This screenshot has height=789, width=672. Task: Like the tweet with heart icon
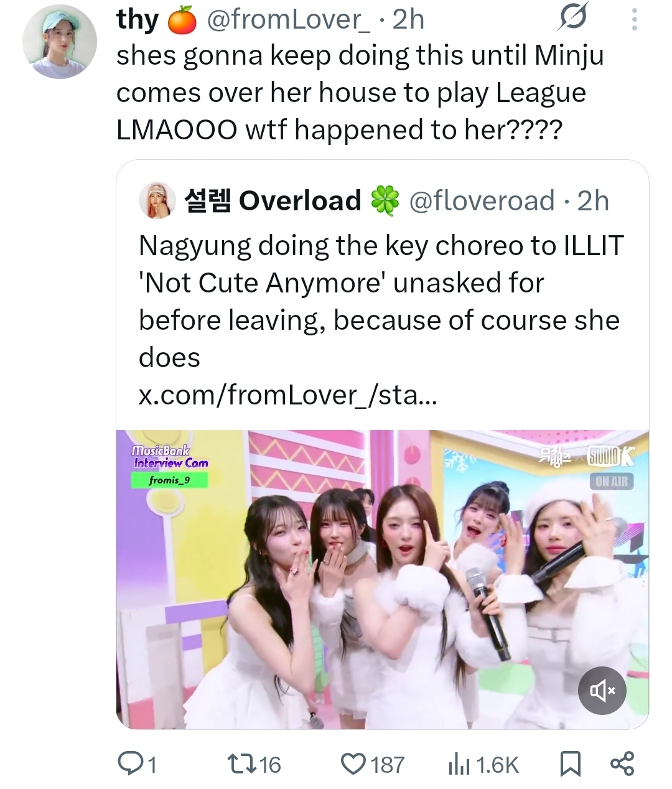pos(354,763)
